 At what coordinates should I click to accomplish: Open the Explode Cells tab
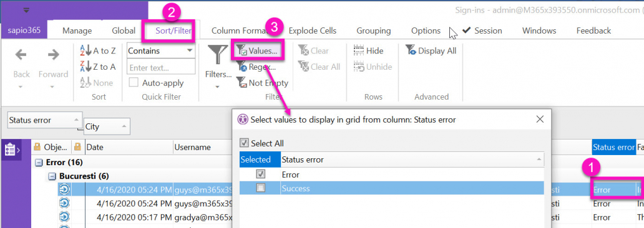(313, 31)
